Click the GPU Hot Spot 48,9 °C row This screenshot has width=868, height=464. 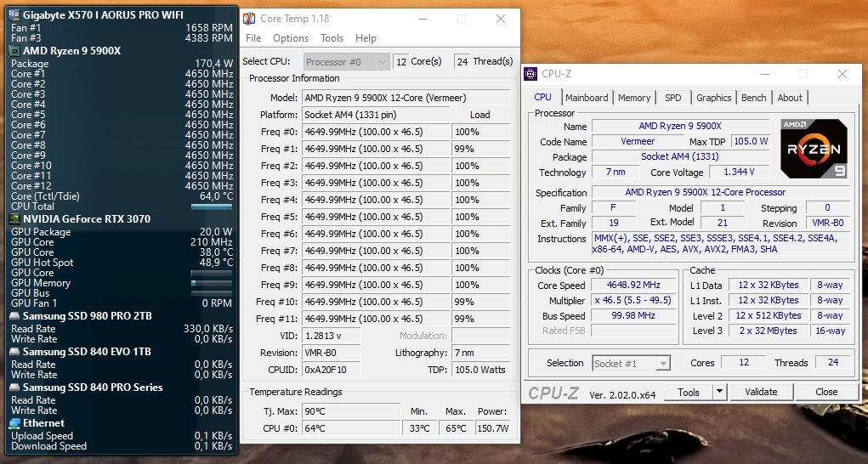(x=122, y=263)
